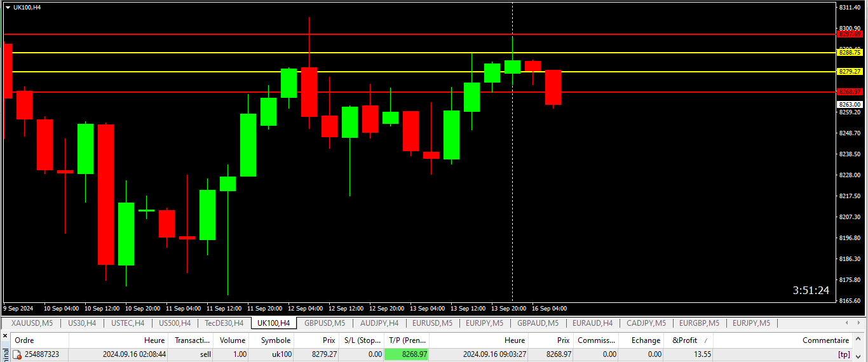Click the 8165.60 price scale label
The height and width of the screenshot is (362, 868).
tap(851, 300)
